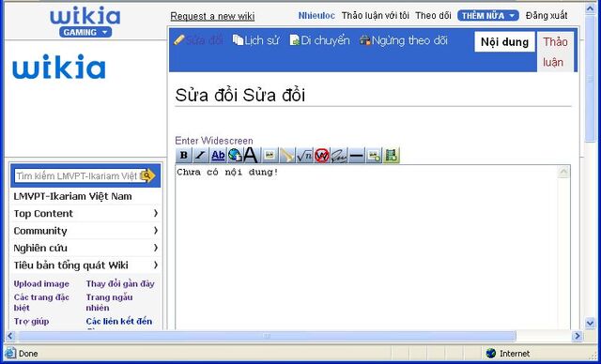
Task: Open the Theo dõi watchlist link
Action: 433,16
